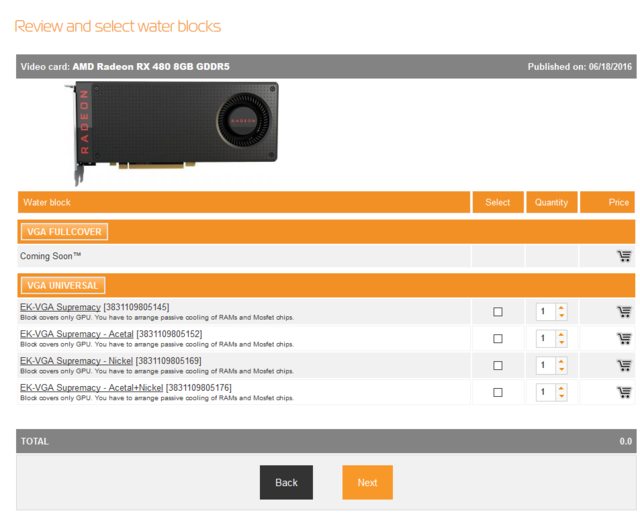The image size is (640, 515).
Task: Click the VGA UNIVERSAL category label
Action: click(x=63, y=285)
